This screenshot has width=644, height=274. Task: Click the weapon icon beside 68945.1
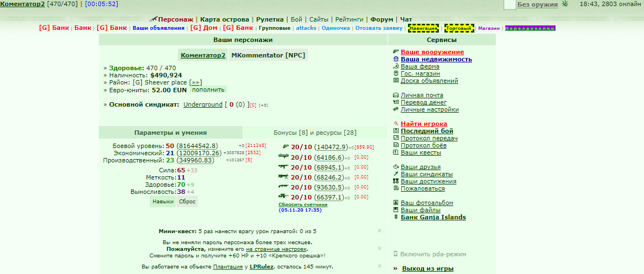click(x=284, y=166)
